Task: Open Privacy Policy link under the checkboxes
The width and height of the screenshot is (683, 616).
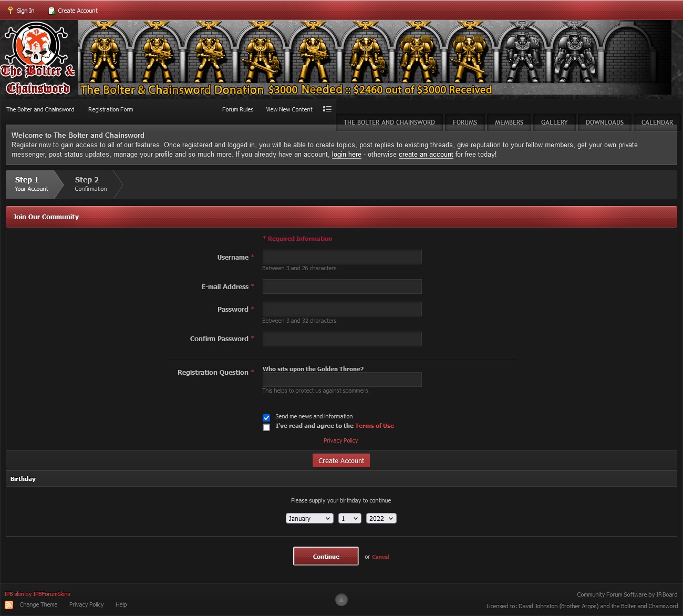Action: tap(340, 440)
